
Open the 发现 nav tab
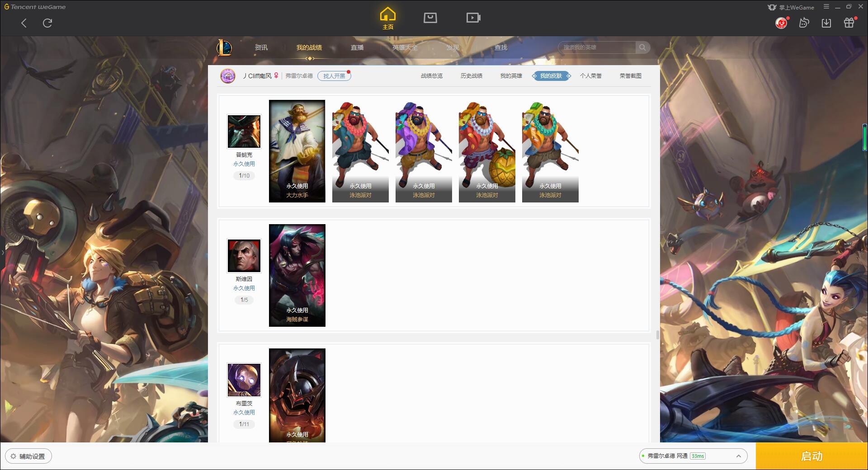[453, 47]
